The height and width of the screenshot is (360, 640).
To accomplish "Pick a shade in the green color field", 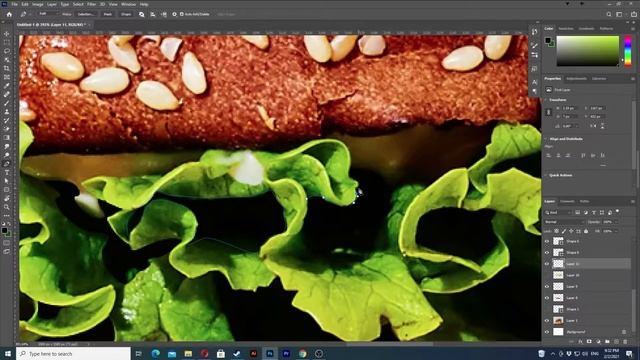I will [588, 51].
